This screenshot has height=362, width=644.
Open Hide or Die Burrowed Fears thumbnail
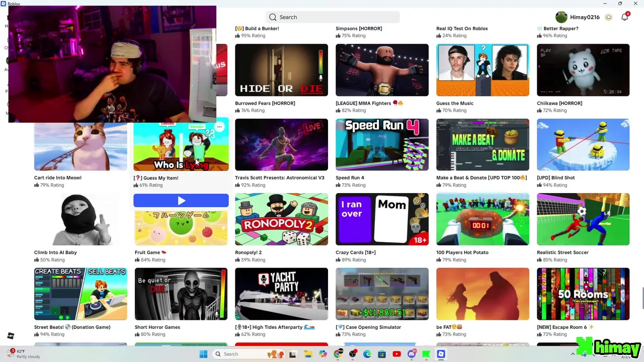click(x=281, y=70)
